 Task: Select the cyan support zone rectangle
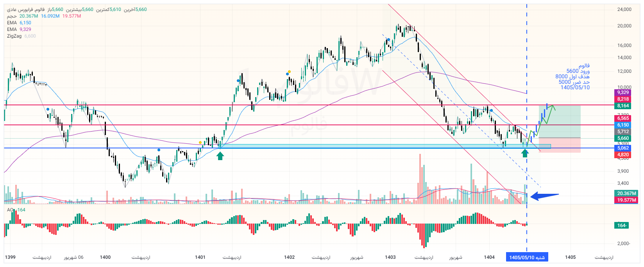385,146
